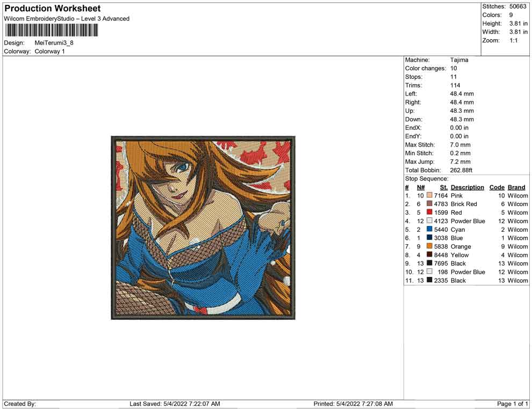The width and height of the screenshot is (532, 409).
Task: Click the Colors value 9
Action: click(x=511, y=15)
